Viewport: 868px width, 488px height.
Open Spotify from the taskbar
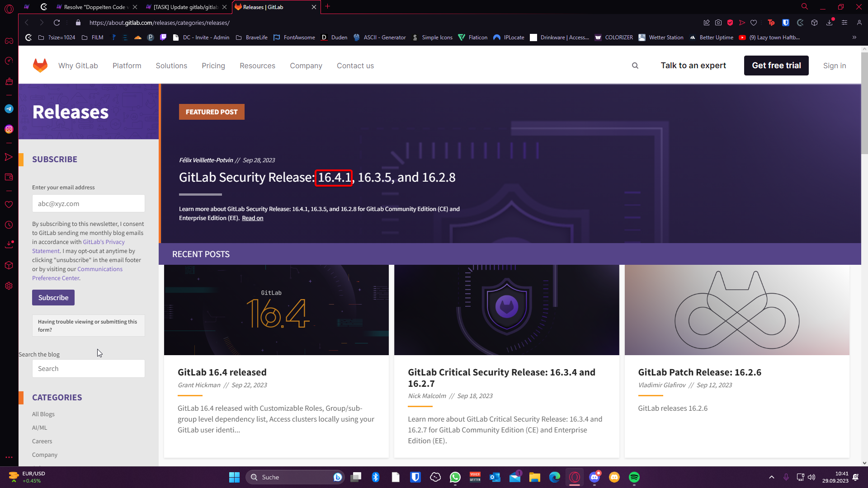634,477
